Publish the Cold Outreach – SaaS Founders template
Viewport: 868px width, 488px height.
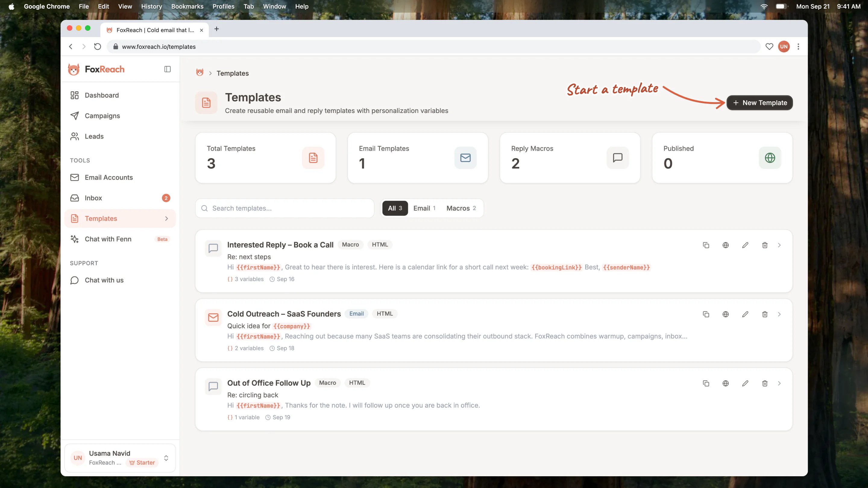725,314
